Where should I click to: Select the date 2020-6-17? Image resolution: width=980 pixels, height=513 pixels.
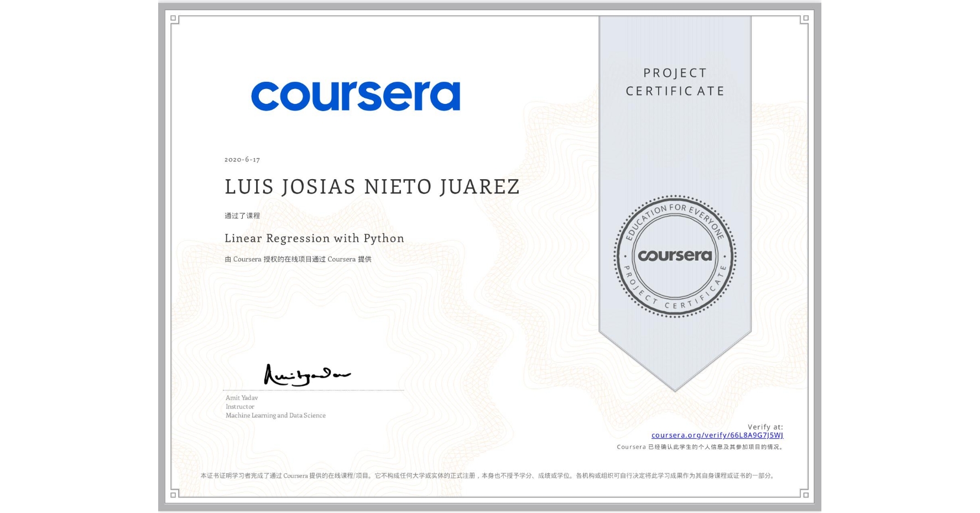coord(242,159)
